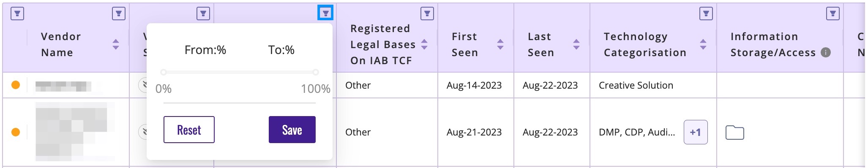Click the Reset button in the filter popup

point(189,130)
